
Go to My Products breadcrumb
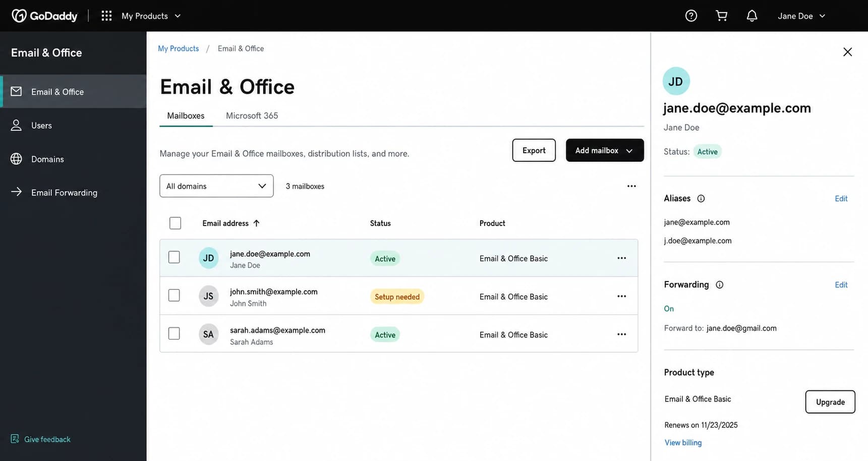point(178,48)
